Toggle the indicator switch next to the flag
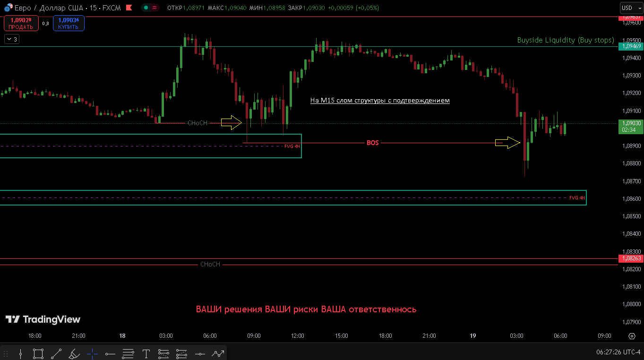This screenshot has height=360, width=644. pyautogui.click(x=150, y=8)
